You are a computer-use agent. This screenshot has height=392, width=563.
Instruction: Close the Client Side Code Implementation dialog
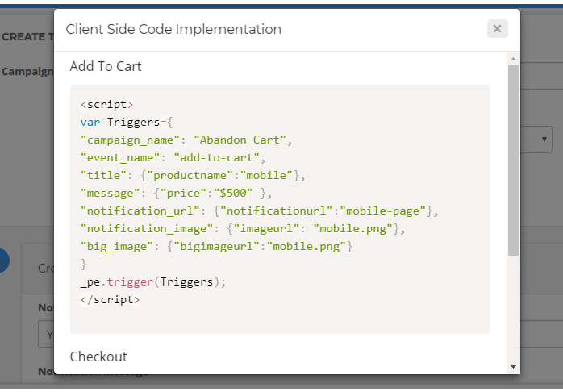pyautogui.click(x=498, y=29)
